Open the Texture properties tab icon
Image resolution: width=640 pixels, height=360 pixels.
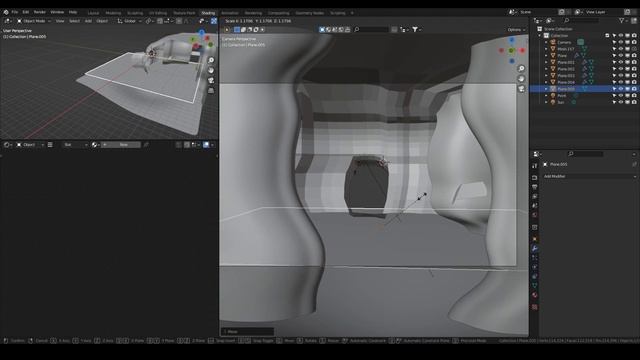point(535,307)
